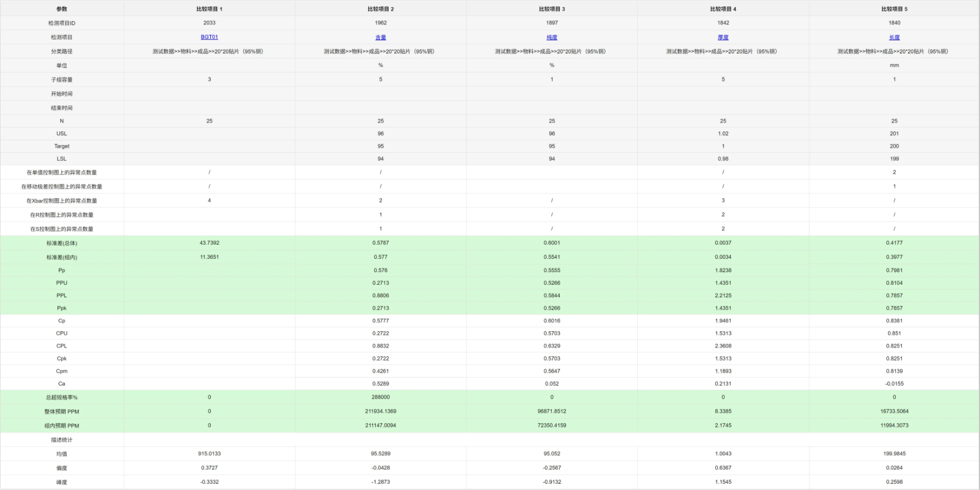The width and height of the screenshot is (980, 490).
Task: Select the 均值 value 915.0133
Action: point(209,454)
